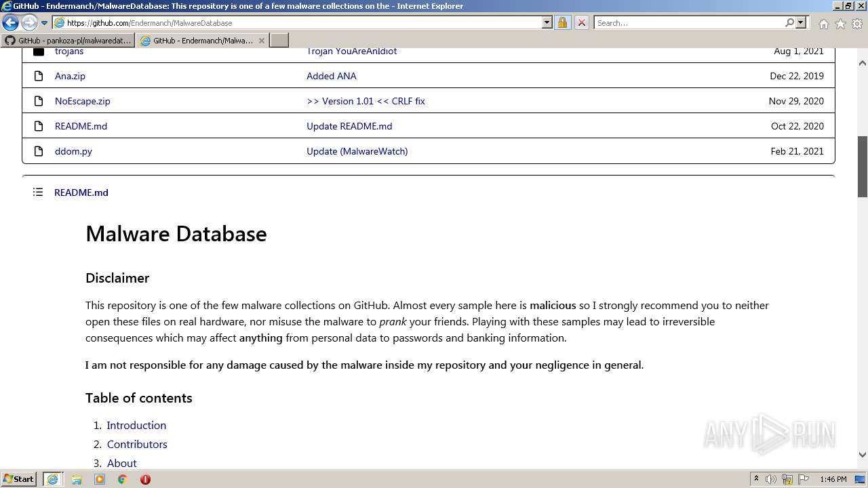Image resolution: width=868 pixels, height=488 pixels.
Task: Click the Dec 22, 2019 date
Action: pyautogui.click(x=797, y=76)
